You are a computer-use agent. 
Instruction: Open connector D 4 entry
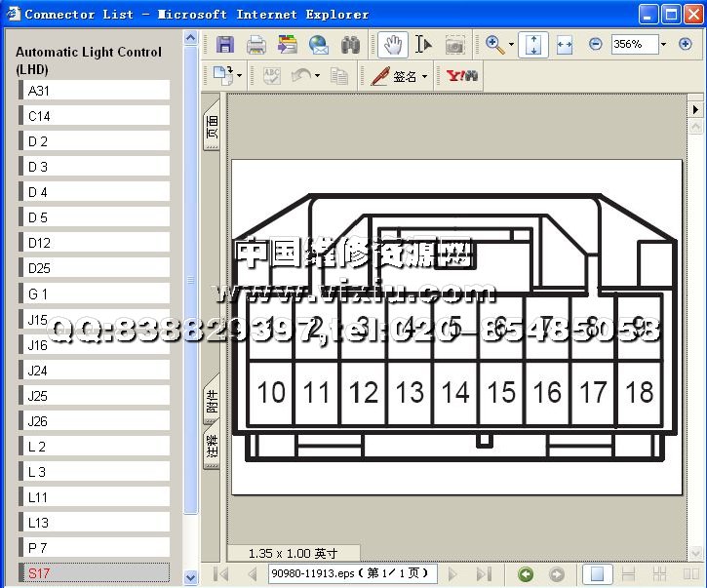coord(95,192)
